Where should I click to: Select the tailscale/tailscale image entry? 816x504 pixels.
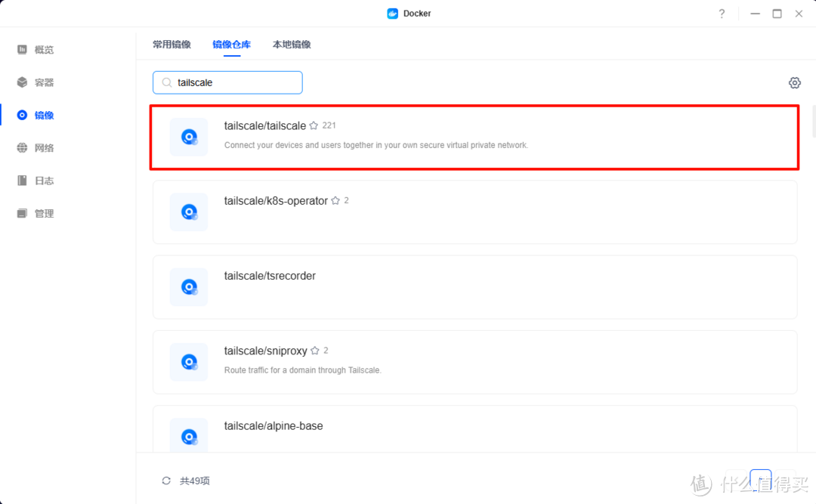(474, 137)
